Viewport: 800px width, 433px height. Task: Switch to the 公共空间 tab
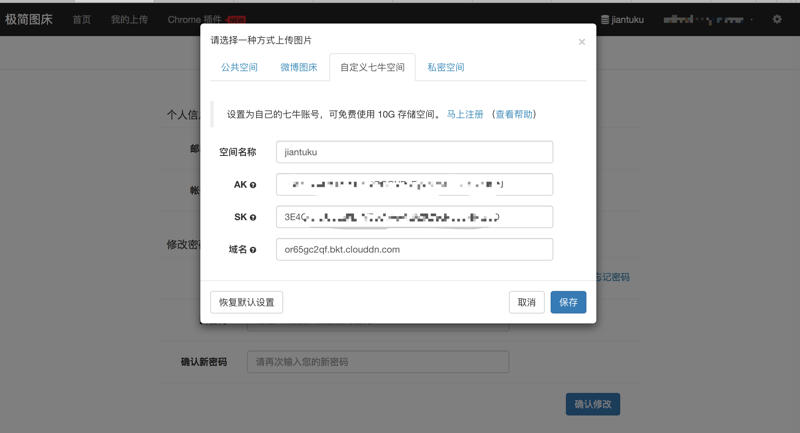pyautogui.click(x=239, y=67)
